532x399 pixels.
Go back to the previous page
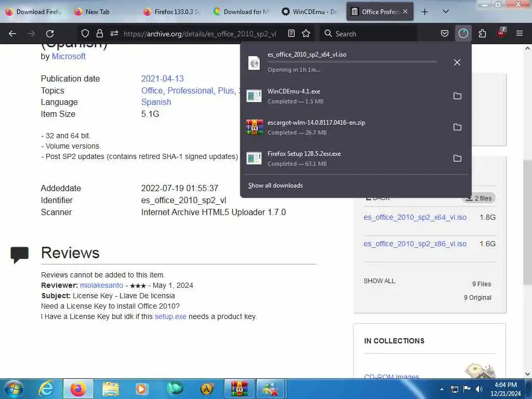pyautogui.click(x=12, y=34)
